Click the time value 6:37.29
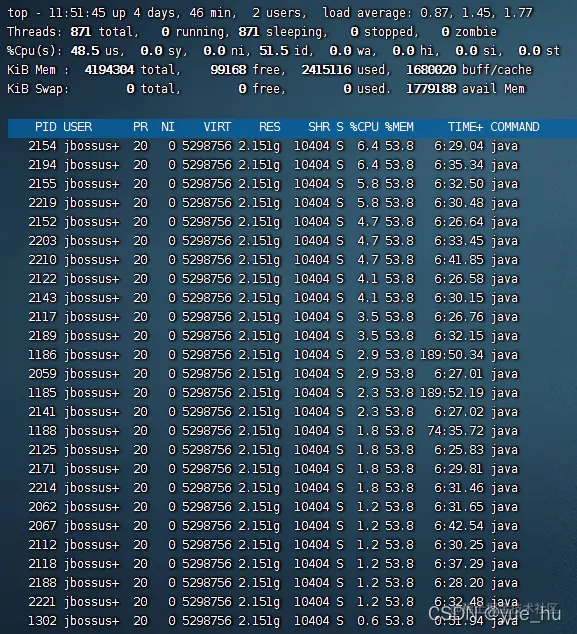Viewport: 577px width, 634px height. [x=459, y=564]
